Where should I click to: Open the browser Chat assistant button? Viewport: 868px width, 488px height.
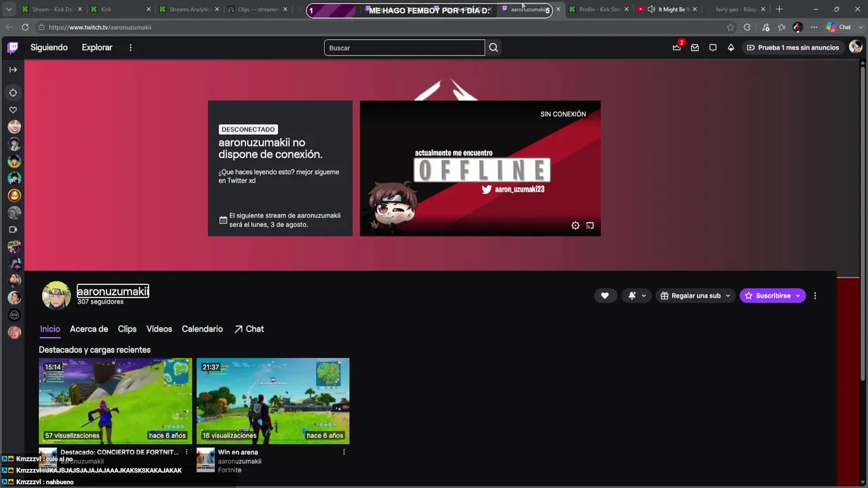[839, 27]
